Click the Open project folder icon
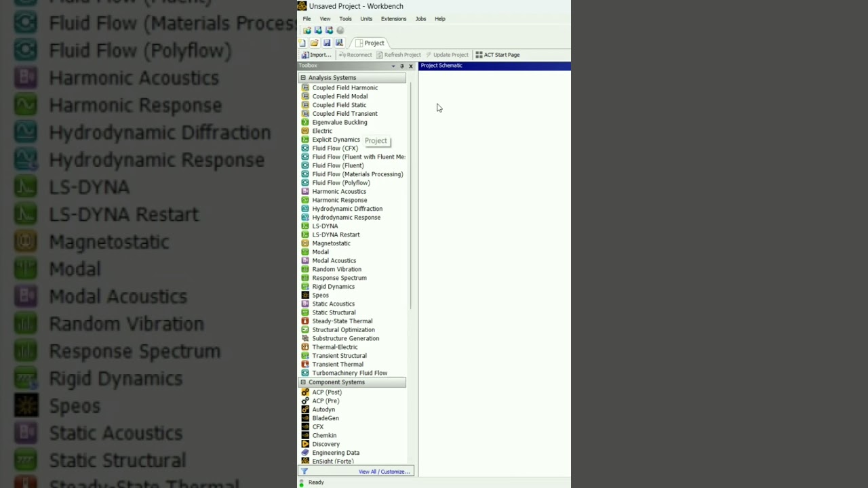This screenshot has width=868, height=488. coord(314,43)
